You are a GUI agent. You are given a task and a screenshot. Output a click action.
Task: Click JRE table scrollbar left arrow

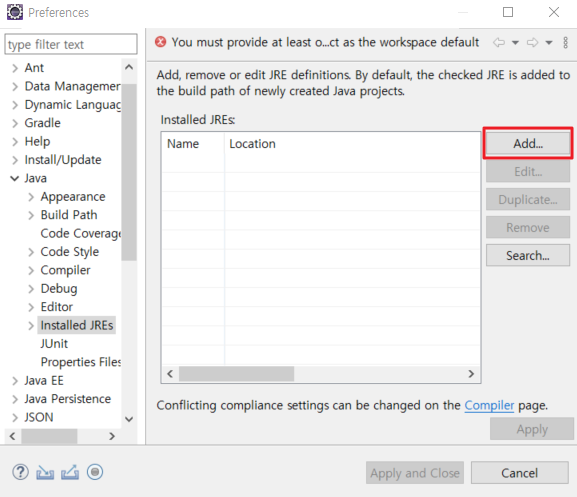tap(170, 374)
